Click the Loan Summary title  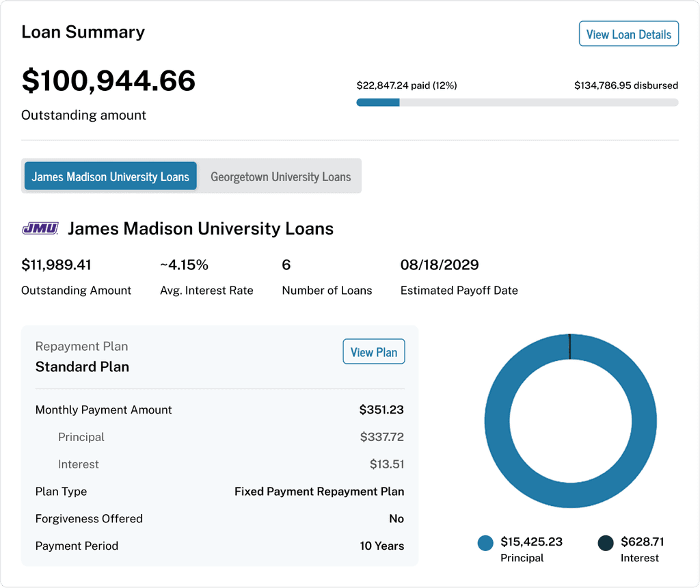pos(83,32)
